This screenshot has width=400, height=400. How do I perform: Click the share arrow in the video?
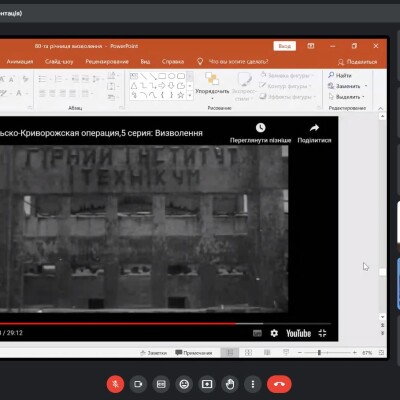click(x=314, y=128)
